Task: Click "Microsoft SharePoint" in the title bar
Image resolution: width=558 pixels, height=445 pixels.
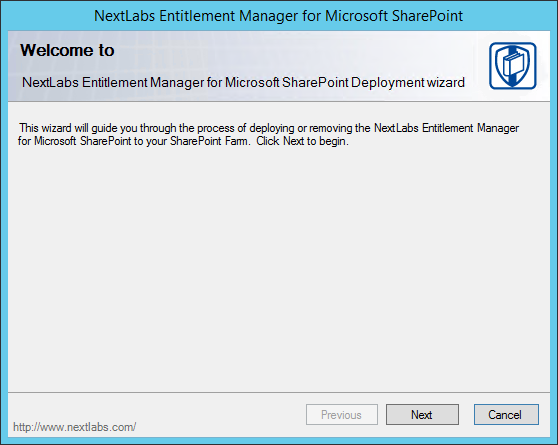Action: pyautogui.click(x=394, y=16)
